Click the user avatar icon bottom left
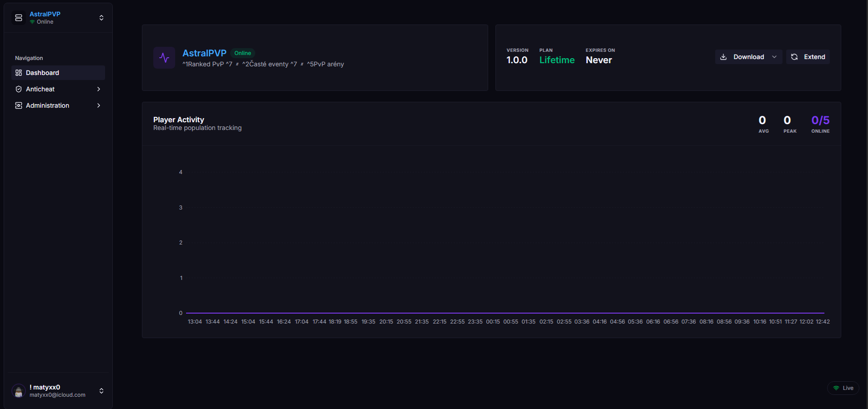The height and width of the screenshot is (409, 868). pyautogui.click(x=18, y=391)
